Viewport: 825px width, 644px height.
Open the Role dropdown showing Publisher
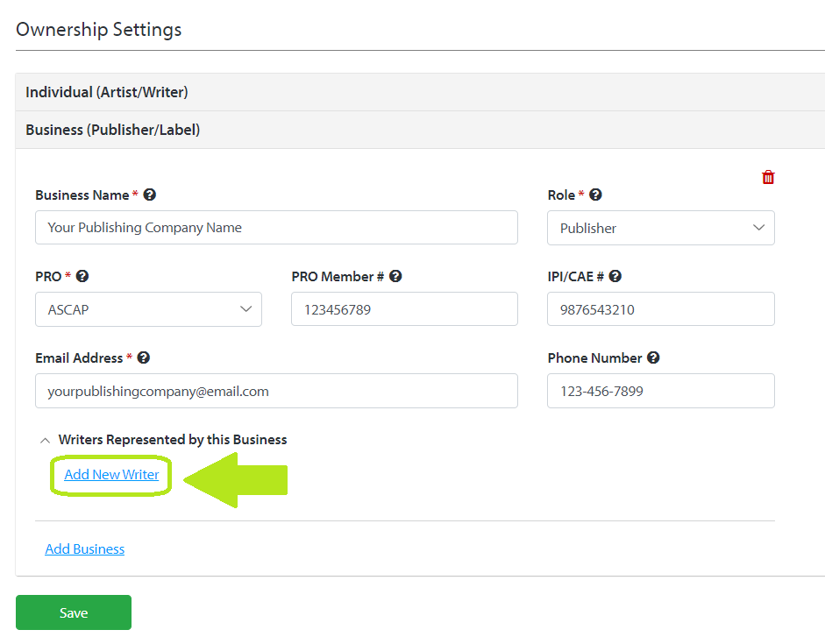point(661,228)
